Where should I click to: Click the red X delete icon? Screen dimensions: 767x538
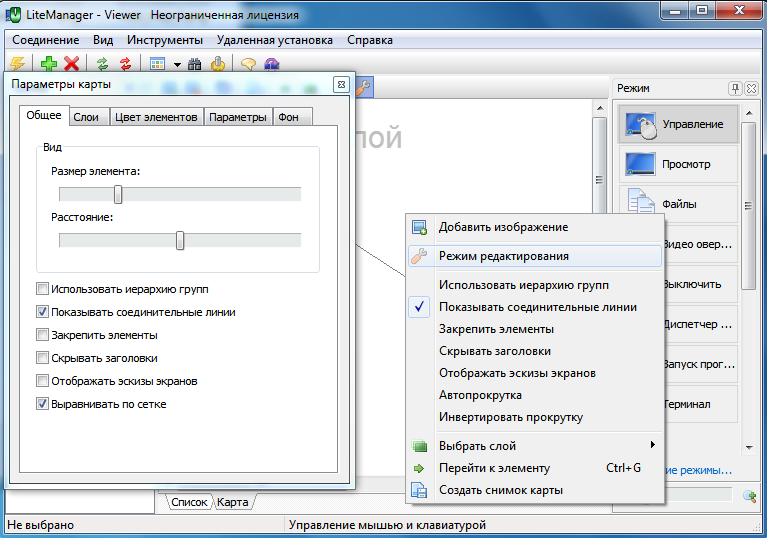(x=71, y=64)
